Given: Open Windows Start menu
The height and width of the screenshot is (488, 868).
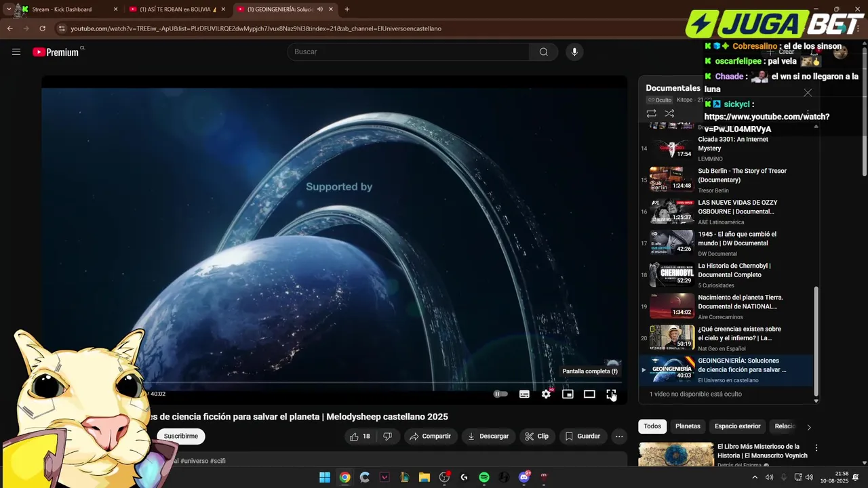Looking at the screenshot, I should pos(325,477).
